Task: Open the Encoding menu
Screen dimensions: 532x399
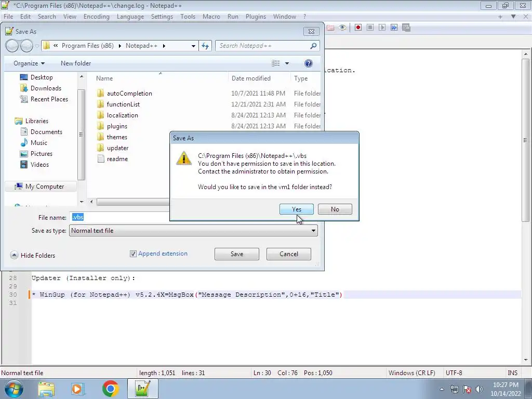Action: click(96, 16)
